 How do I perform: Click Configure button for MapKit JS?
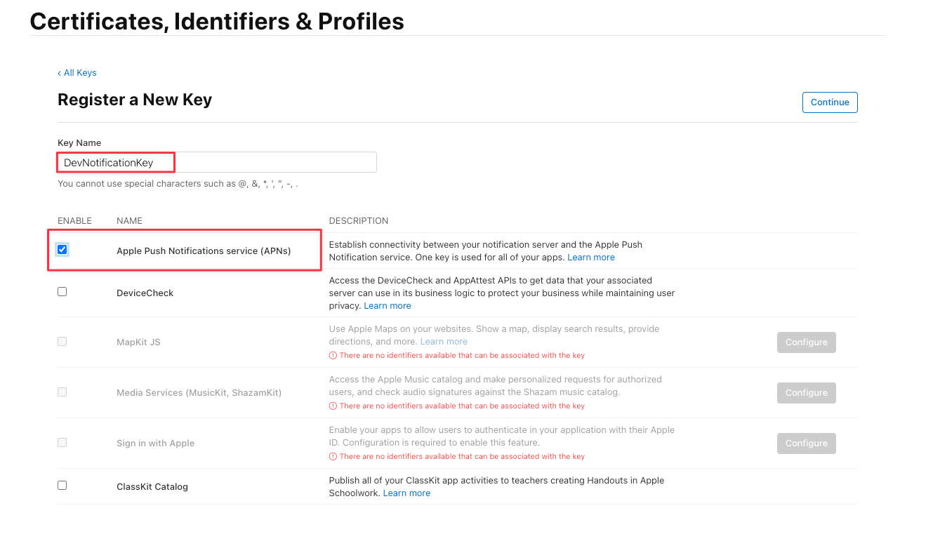coord(807,342)
